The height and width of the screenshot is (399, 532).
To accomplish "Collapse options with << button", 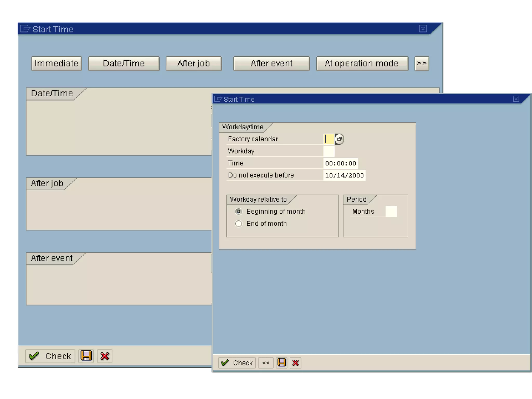I will click(x=266, y=363).
